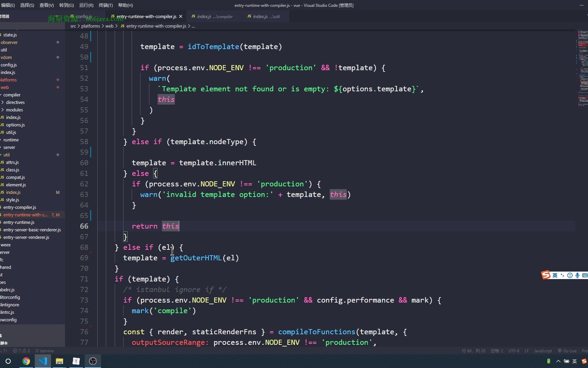
Task: Open the Go menu
Action: coord(66,5)
